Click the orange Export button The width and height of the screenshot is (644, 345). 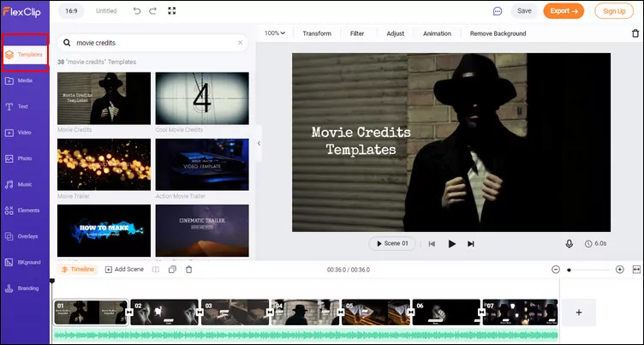click(x=563, y=11)
